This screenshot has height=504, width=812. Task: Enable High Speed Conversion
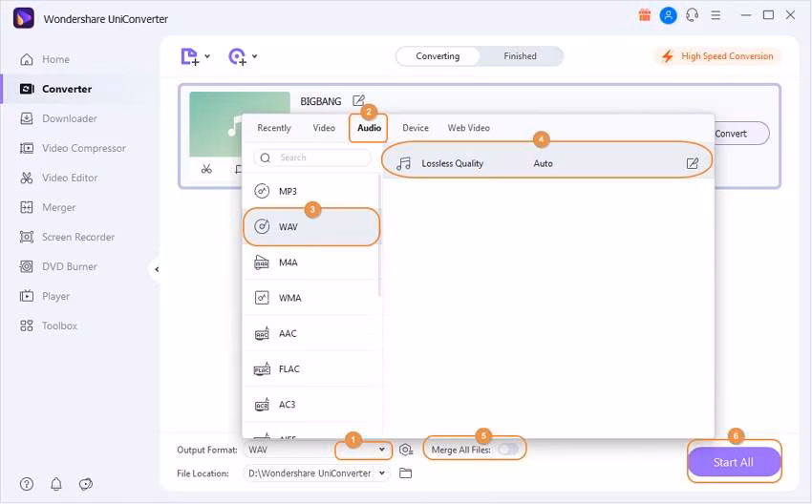click(717, 56)
